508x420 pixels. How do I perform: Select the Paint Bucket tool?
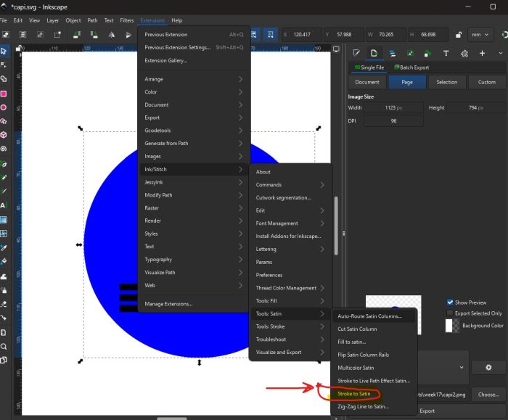point(4,261)
